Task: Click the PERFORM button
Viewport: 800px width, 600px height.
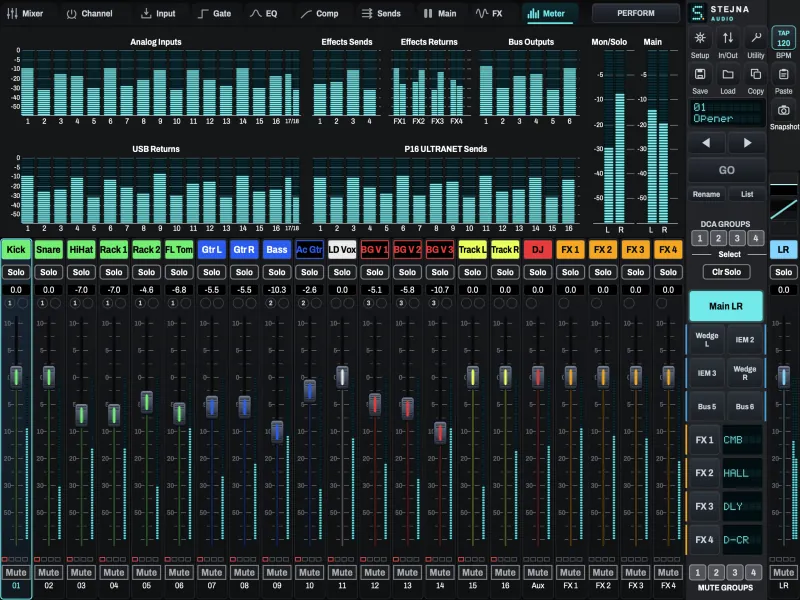Action: (636, 13)
